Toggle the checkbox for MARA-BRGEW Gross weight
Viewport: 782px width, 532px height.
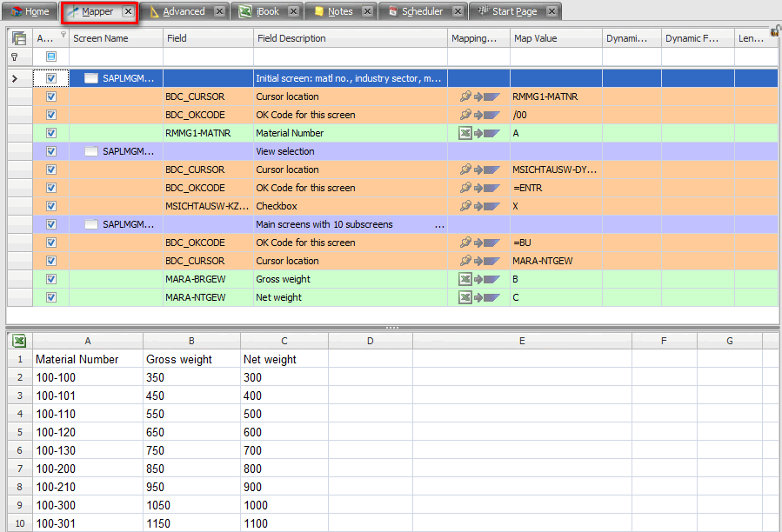tap(51, 279)
